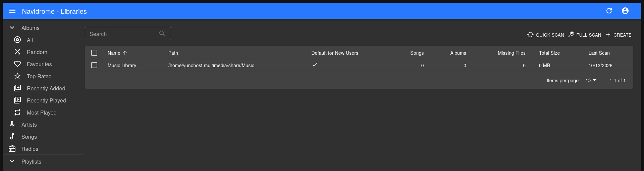Viewport: 644px width, 171px height.
Task: Open the user account profile icon
Action: coord(625,11)
